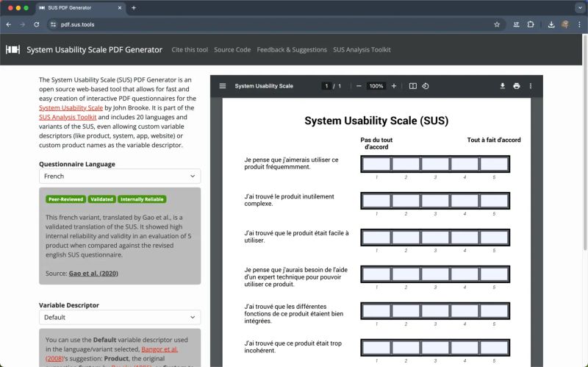Click the page vertical scrollbar

pyautogui.click(x=585, y=143)
